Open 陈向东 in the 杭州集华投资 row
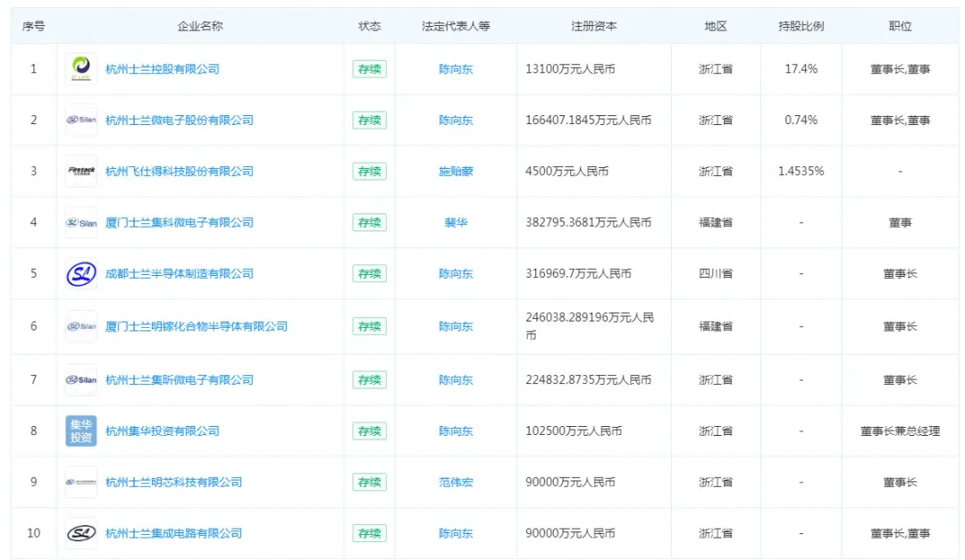This screenshot has height=560, width=965. point(456,430)
